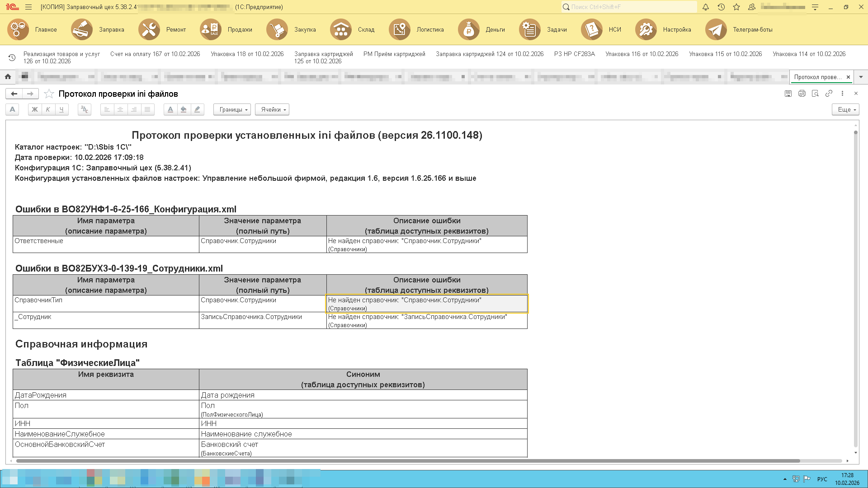The image size is (868, 488).
Task: Click the save document floppy icon
Action: tap(788, 94)
